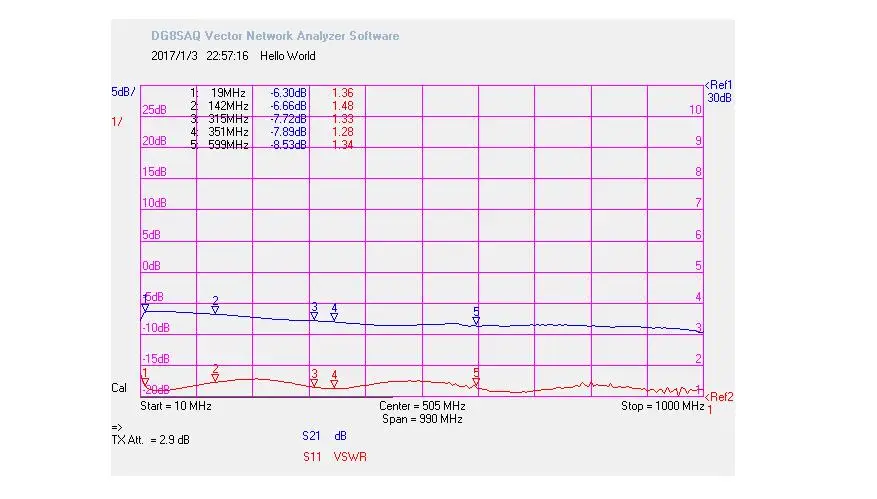
Task: Click the "Cal" status label
Action: pyautogui.click(x=119, y=388)
